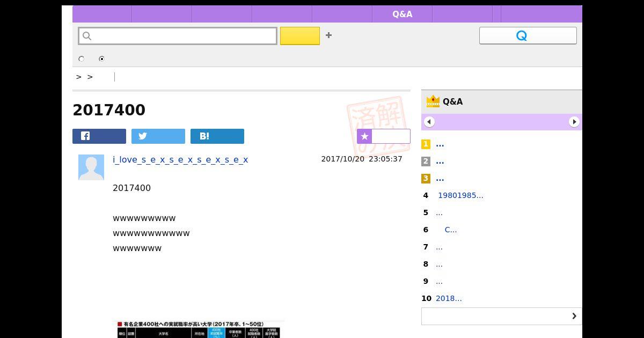644x338 pixels.
Task: Open ranking item 4 '19801985...'
Action: (x=460, y=196)
